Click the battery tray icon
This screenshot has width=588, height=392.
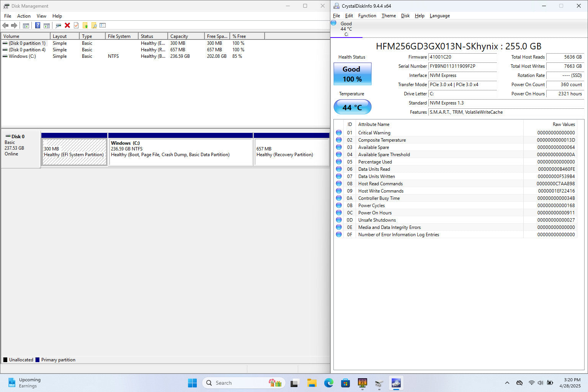click(x=550, y=383)
